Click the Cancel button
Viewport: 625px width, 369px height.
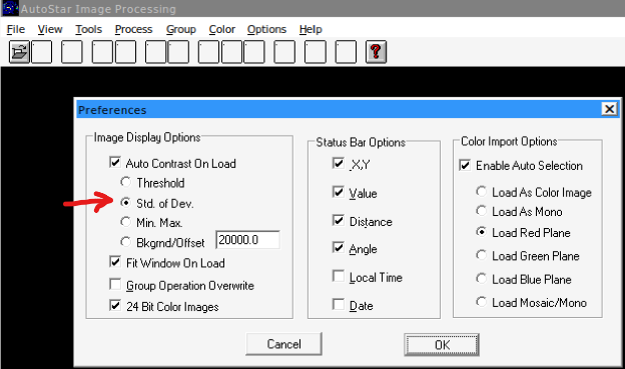[284, 344]
